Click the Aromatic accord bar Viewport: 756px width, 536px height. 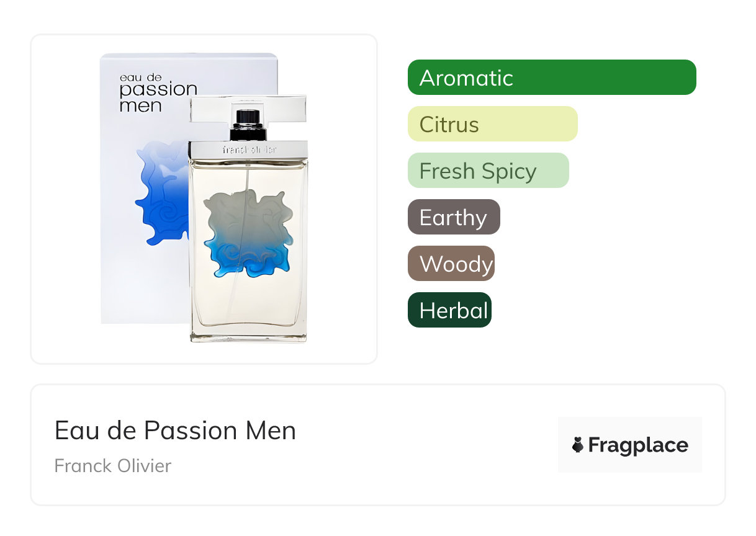click(551, 78)
